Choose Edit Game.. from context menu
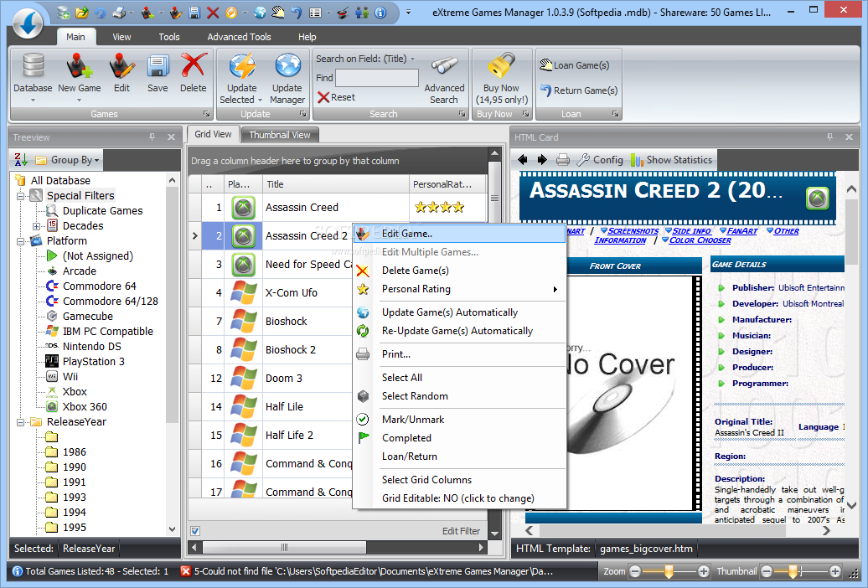Image resolution: width=868 pixels, height=588 pixels. tap(459, 234)
